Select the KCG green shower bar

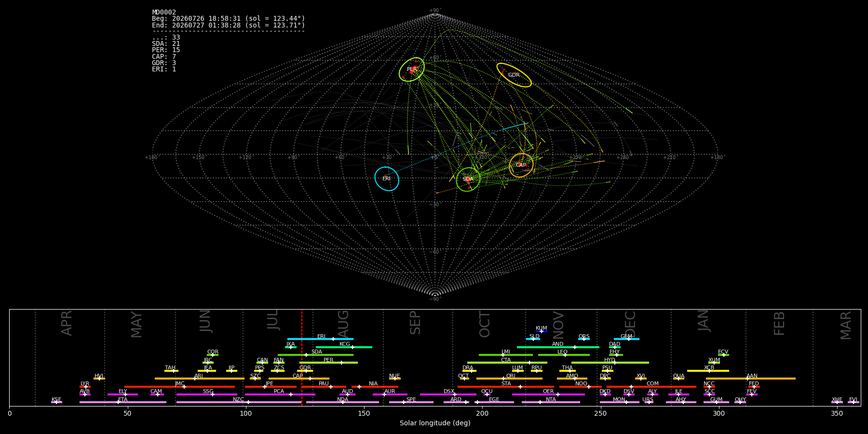point(344,347)
